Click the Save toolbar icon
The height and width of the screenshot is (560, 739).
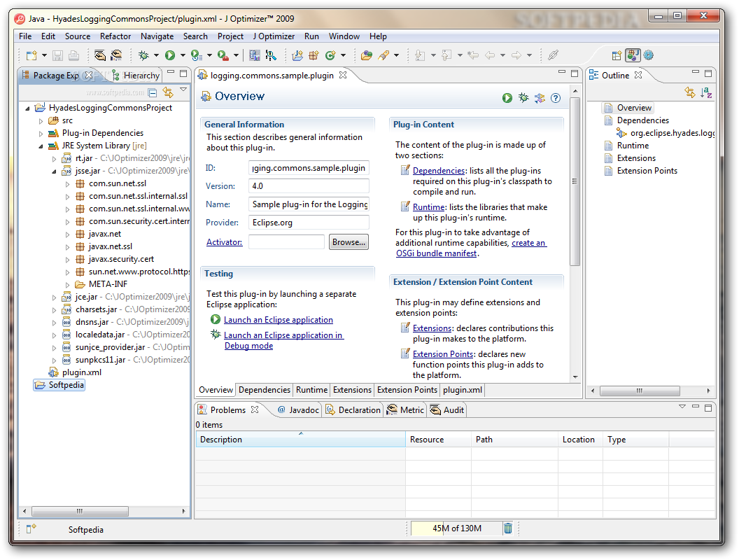click(x=57, y=55)
